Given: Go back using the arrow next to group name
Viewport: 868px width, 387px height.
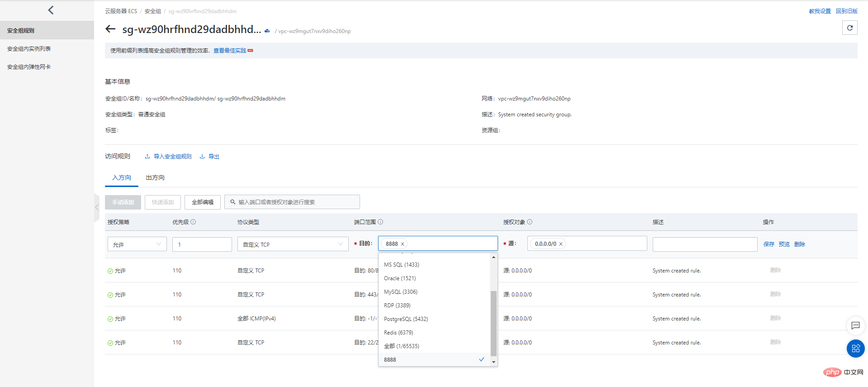Looking at the screenshot, I should 110,29.
